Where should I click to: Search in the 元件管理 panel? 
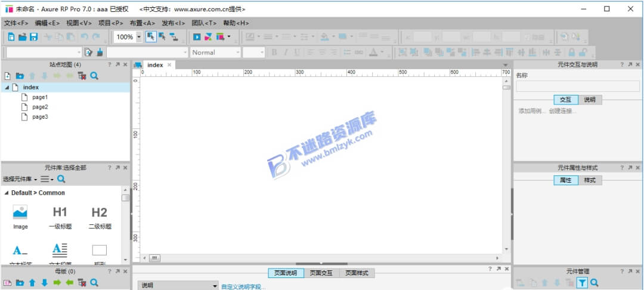[594, 283]
